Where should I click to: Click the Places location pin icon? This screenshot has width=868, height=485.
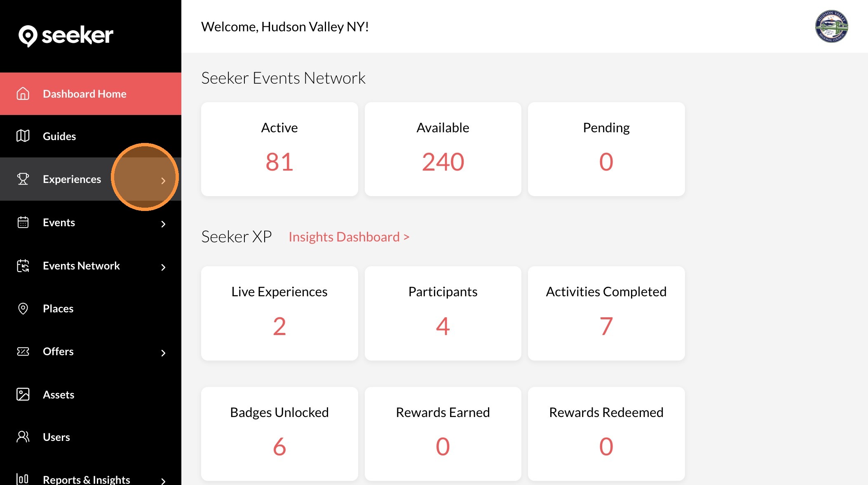[23, 309]
